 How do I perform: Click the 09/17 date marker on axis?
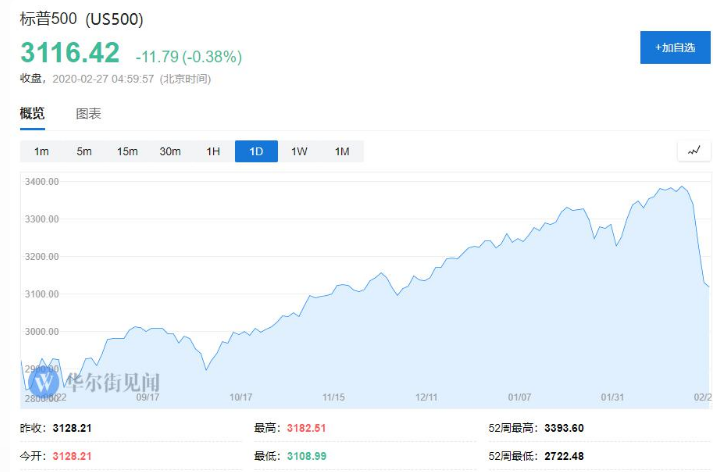click(x=147, y=397)
